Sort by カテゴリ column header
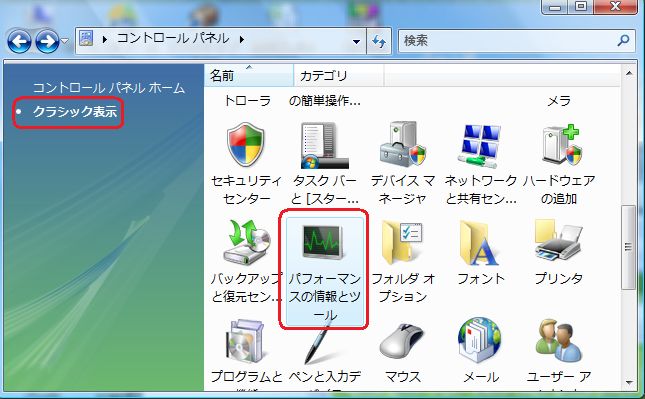The width and height of the screenshot is (645, 399). click(339, 75)
